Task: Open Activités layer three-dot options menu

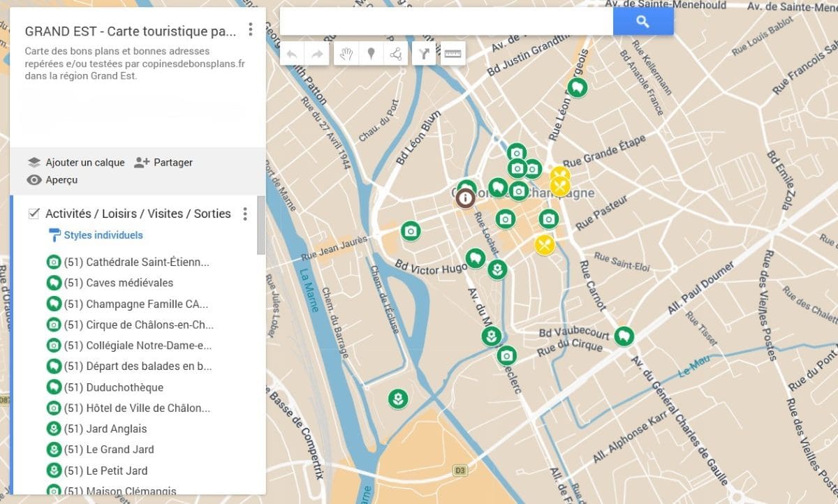Action: click(244, 214)
